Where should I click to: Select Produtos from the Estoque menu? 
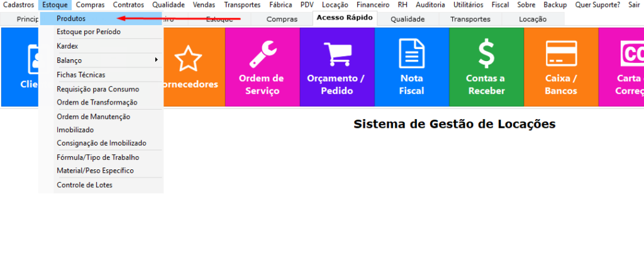click(x=71, y=19)
